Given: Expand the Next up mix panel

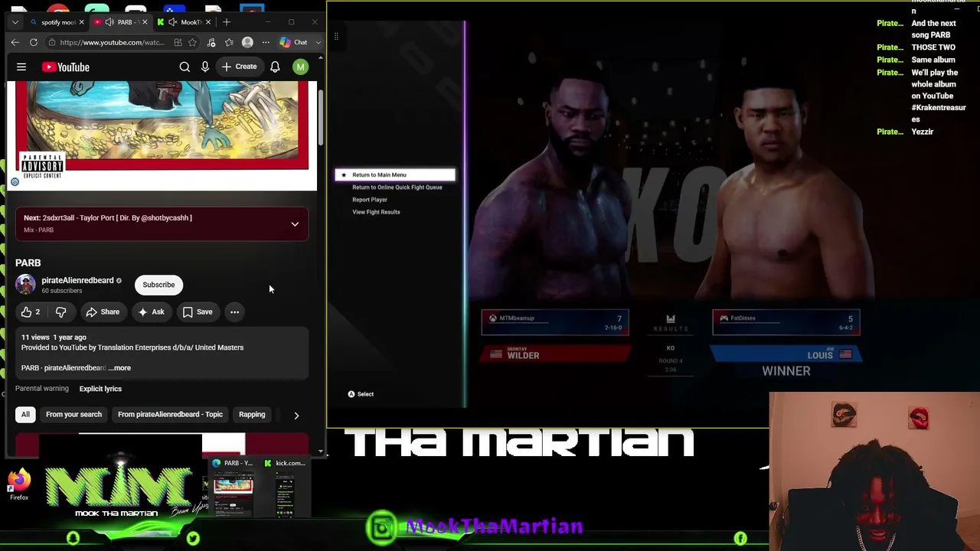Looking at the screenshot, I should coord(295,224).
